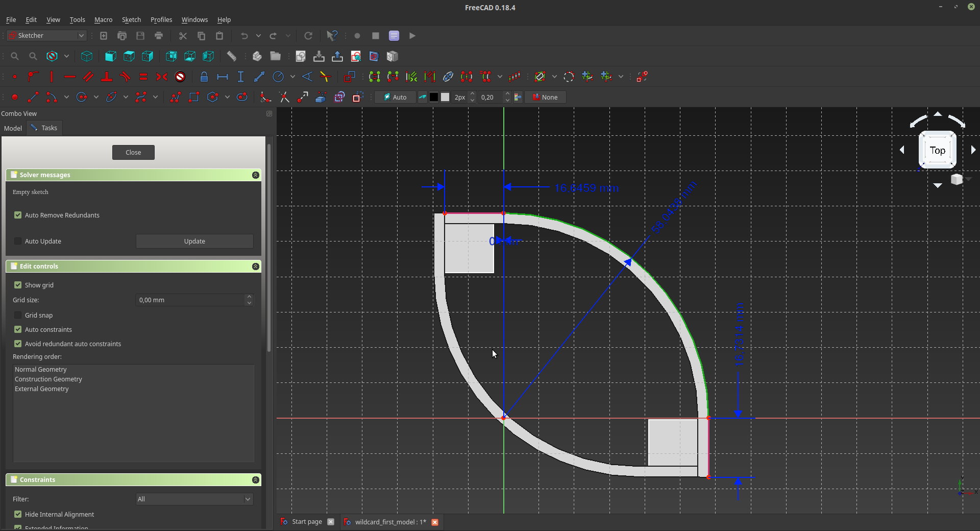Viewport: 980px width, 531px height.
Task: Open the Sketch menu
Action: coord(131,19)
